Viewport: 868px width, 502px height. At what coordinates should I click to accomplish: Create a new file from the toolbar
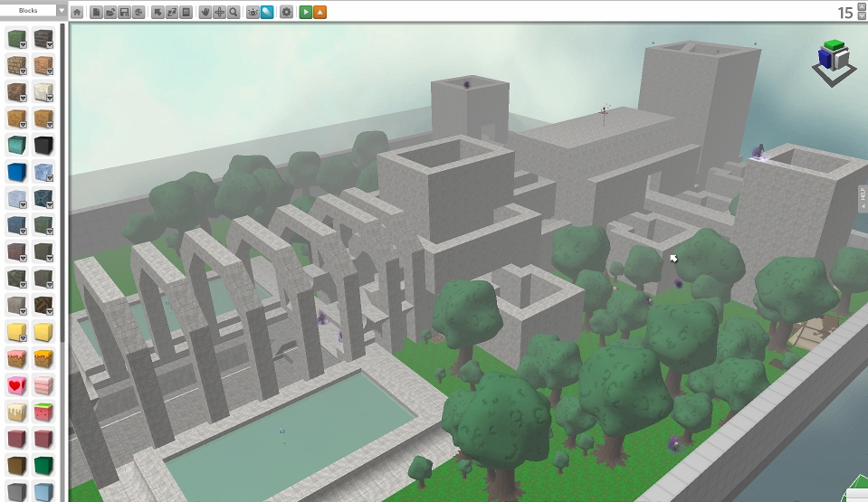coord(96,13)
